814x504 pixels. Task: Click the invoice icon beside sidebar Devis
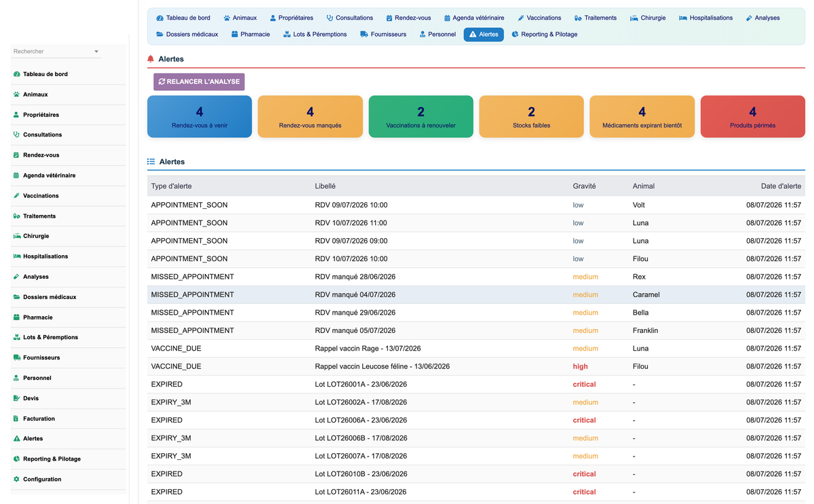16,398
